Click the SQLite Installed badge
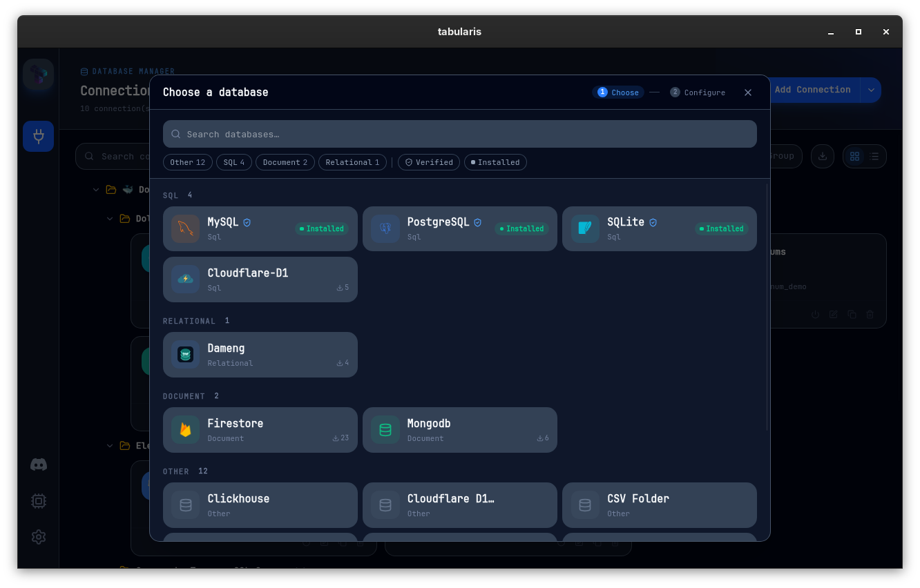Viewport: 920px width, 588px height. click(x=722, y=228)
